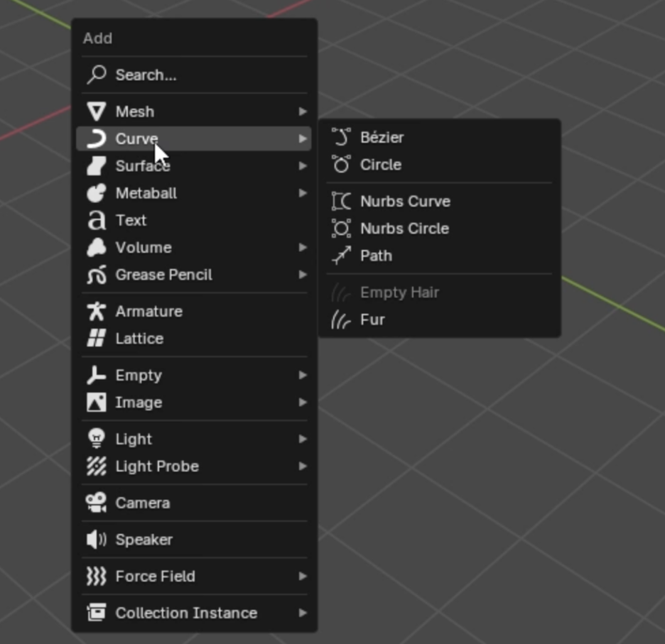Click the Surface icon

[97, 165]
